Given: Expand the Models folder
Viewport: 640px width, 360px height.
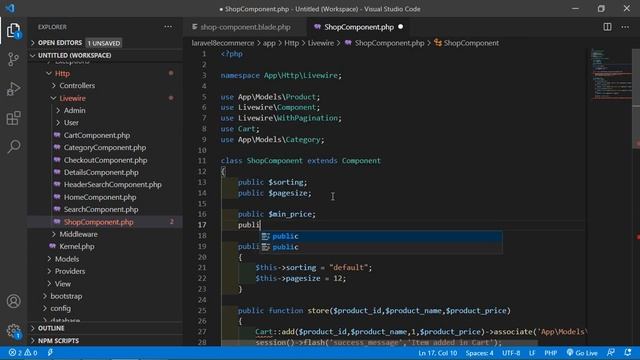Looking at the screenshot, I should tap(67, 259).
